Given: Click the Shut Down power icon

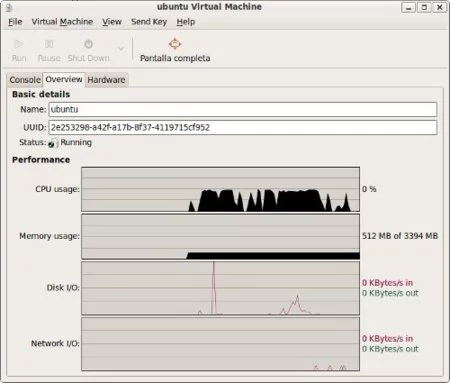Looking at the screenshot, I should (x=88, y=44).
